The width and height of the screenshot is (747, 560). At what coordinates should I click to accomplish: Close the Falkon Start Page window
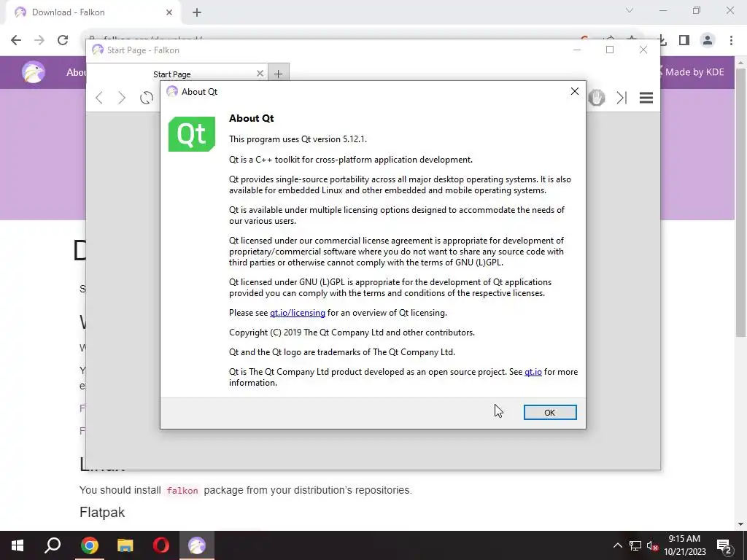643,50
